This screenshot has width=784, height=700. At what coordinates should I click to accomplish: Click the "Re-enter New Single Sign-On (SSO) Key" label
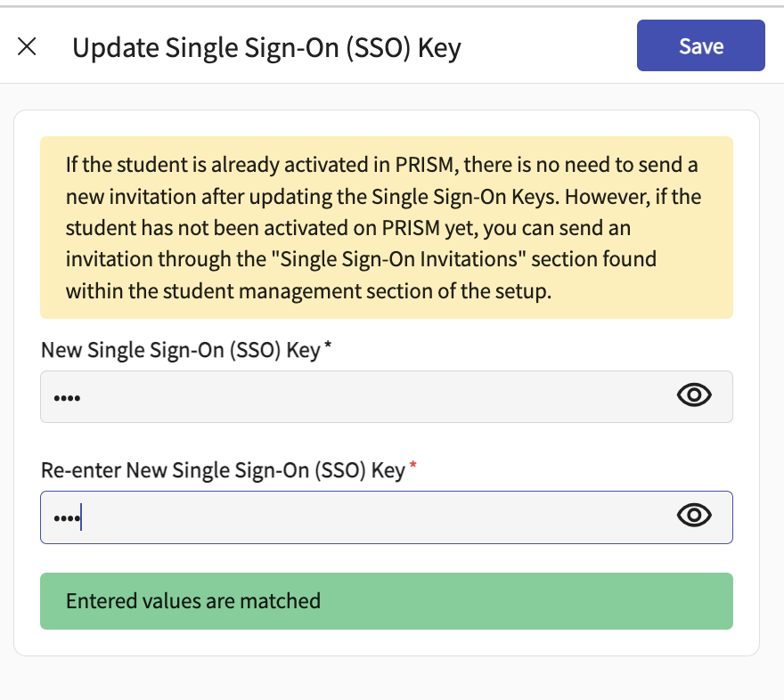pyautogui.click(x=223, y=470)
